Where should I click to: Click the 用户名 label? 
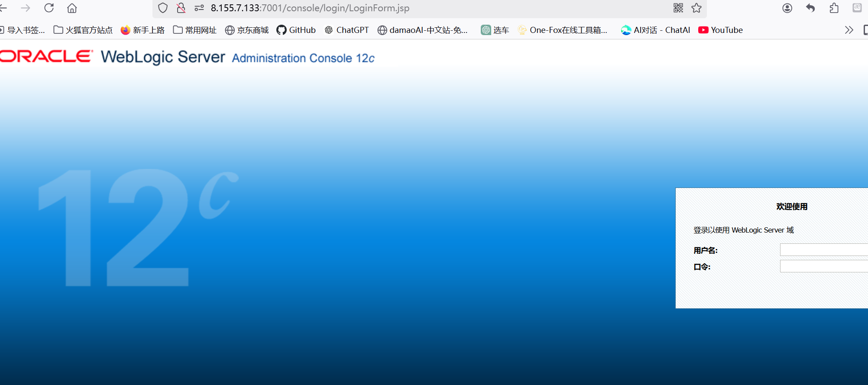pos(706,250)
